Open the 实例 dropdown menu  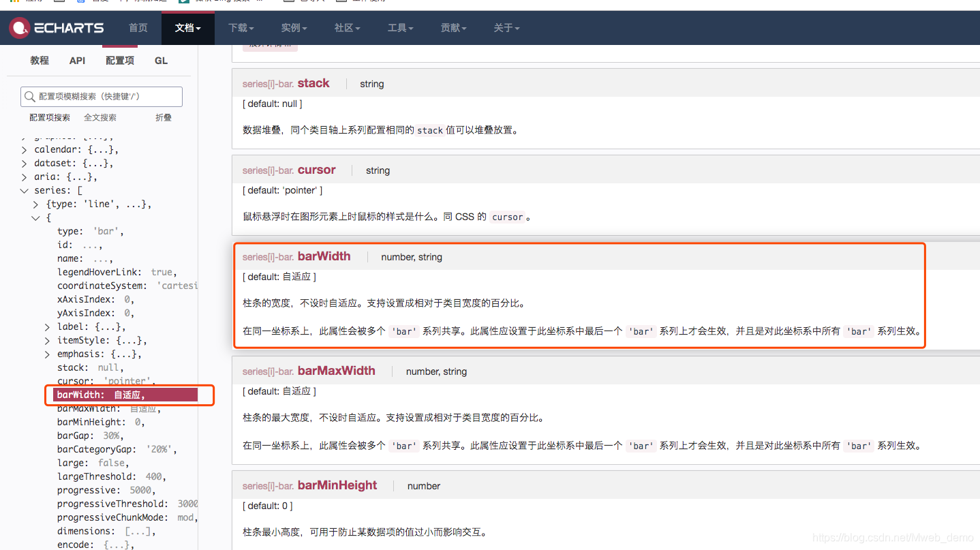click(294, 28)
